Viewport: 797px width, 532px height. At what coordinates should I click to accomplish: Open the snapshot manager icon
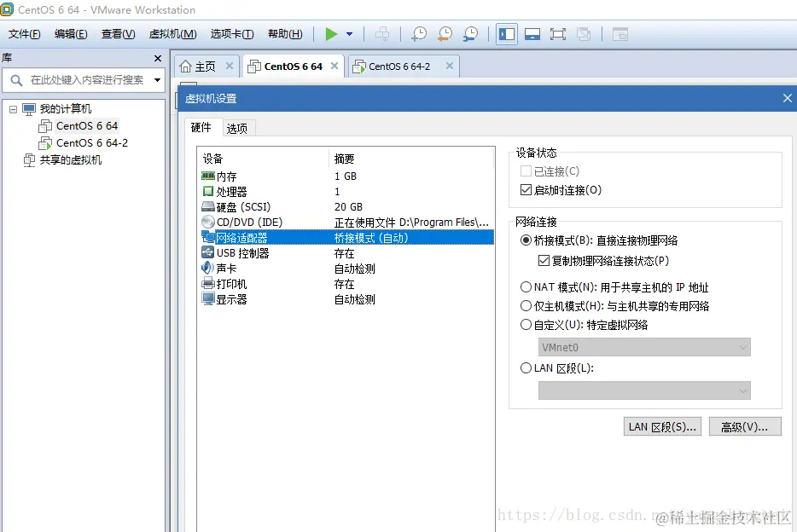tap(471, 34)
